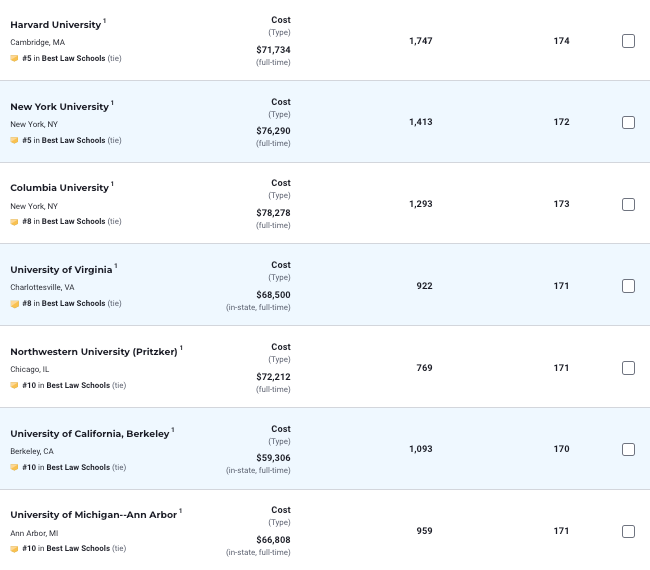Tick the Columbia University compare checkbox

click(628, 204)
